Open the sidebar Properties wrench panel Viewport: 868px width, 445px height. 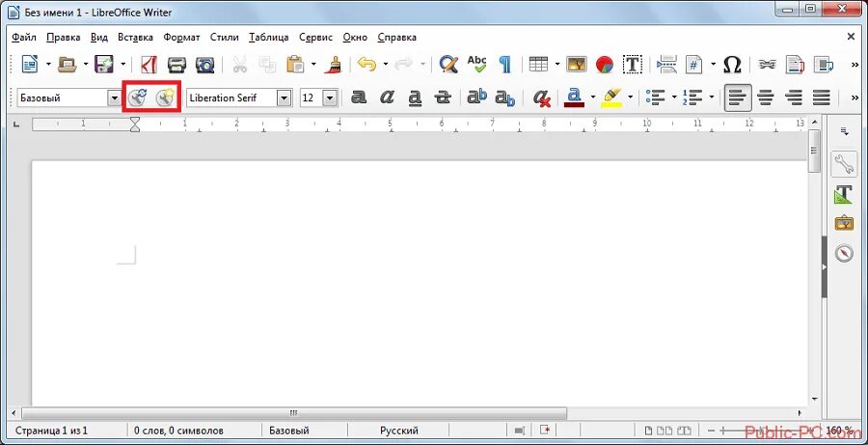point(844,165)
